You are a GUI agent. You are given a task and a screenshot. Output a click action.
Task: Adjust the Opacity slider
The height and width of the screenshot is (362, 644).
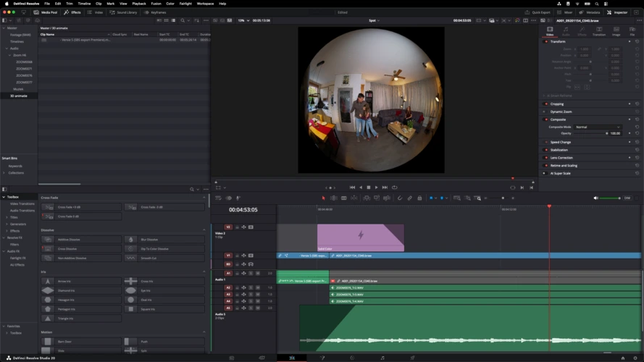[591, 133]
